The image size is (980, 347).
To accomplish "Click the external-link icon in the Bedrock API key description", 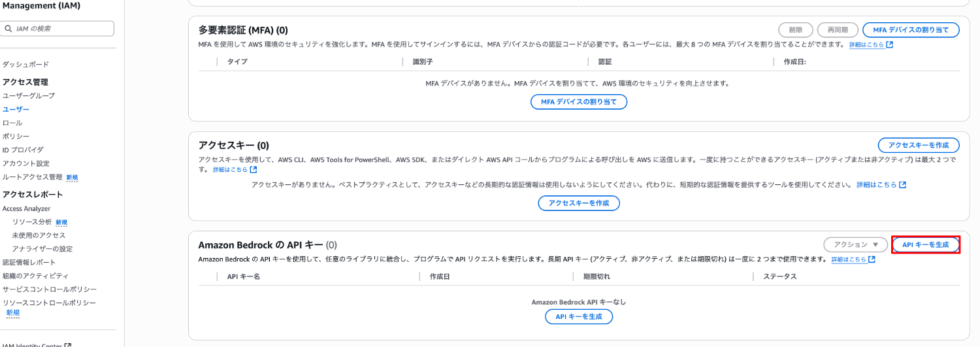I will click(872, 259).
